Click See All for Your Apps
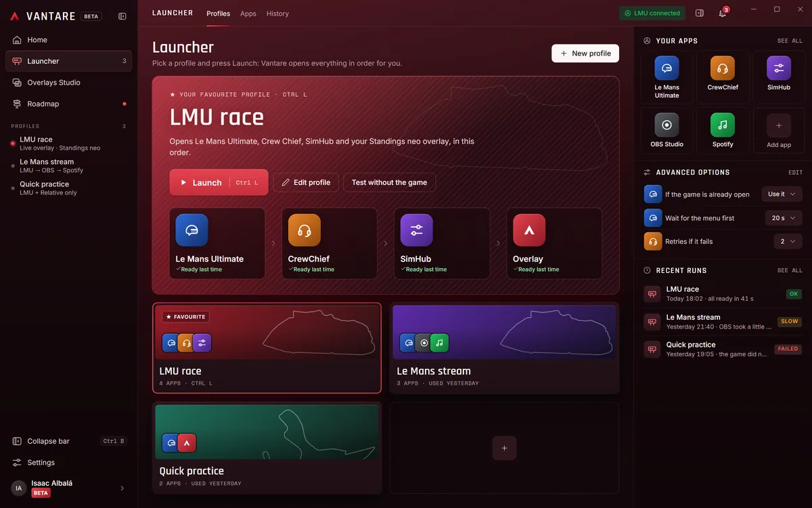 [x=790, y=41]
